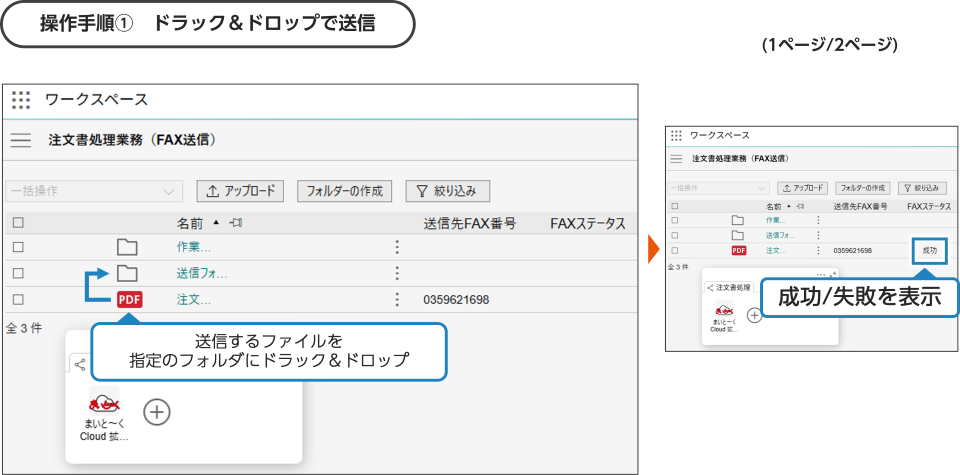960x475 pixels.
Task: Click FAXステータス column header in the drag-and-drop step screen
Action: click(588, 224)
